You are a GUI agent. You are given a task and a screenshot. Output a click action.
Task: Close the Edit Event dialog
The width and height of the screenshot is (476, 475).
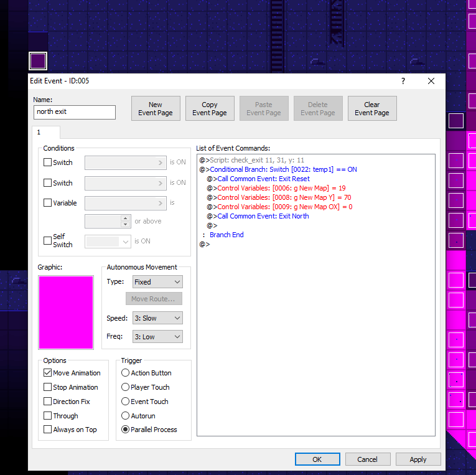pos(431,81)
